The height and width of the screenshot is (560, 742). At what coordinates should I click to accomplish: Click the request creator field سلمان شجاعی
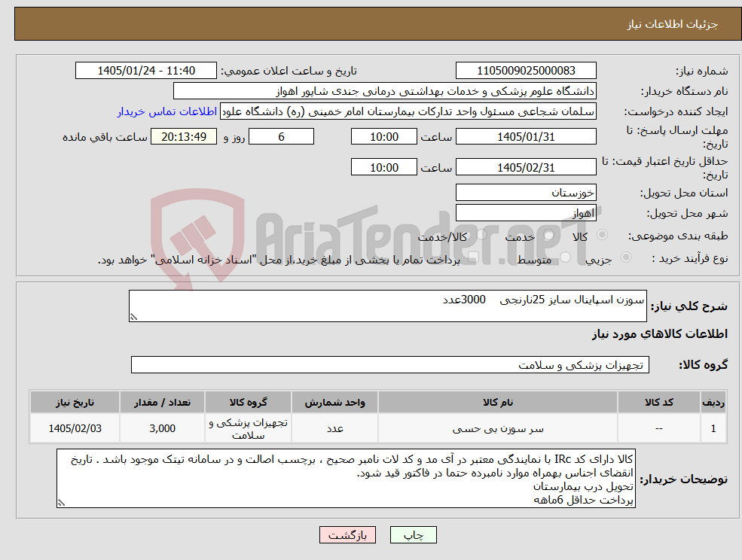pyautogui.click(x=408, y=111)
